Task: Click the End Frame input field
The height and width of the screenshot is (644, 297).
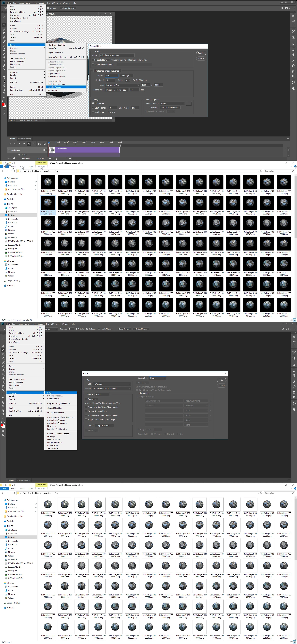Action: click(x=135, y=108)
